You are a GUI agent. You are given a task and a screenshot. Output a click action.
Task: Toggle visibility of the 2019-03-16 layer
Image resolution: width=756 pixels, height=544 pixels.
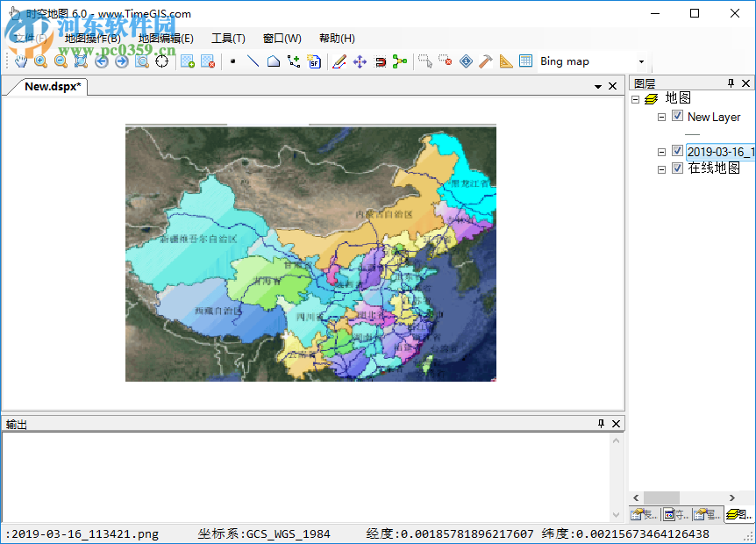point(677,151)
